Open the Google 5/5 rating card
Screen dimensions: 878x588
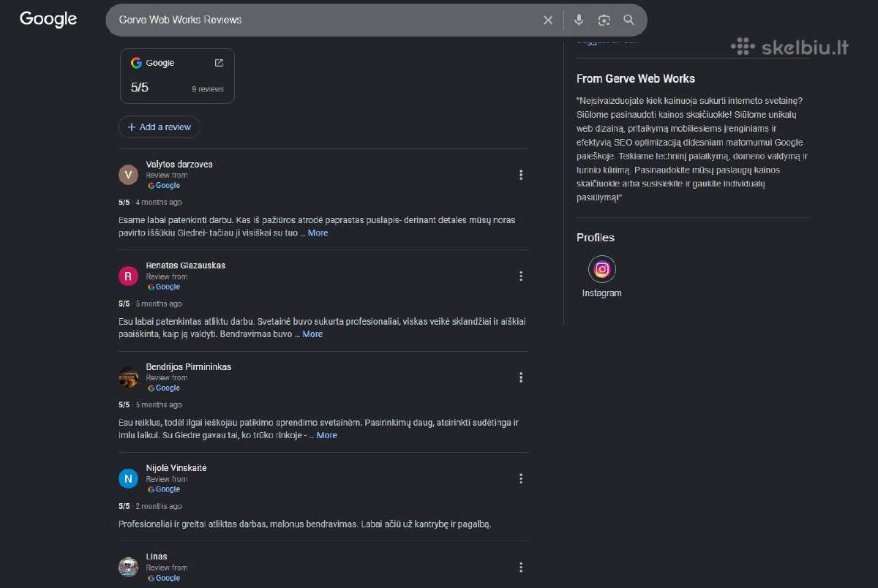177,76
